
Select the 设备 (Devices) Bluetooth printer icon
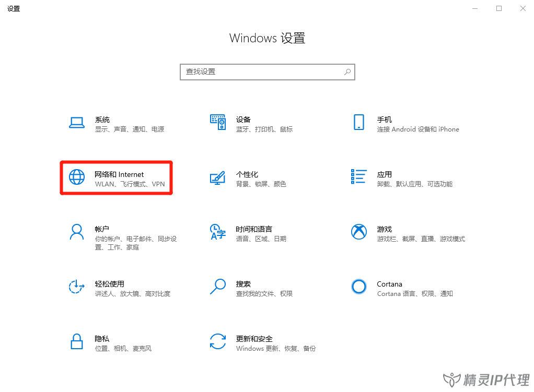click(218, 122)
